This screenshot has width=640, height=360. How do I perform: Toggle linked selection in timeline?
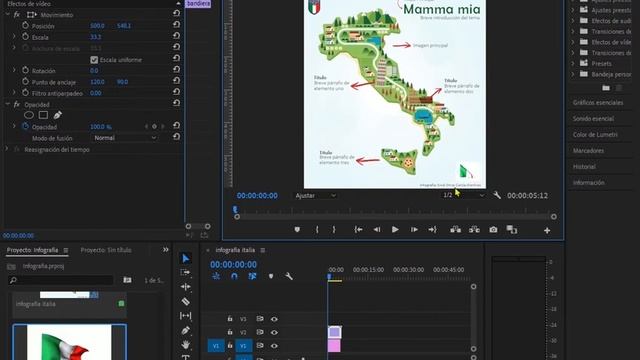point(252,276)
